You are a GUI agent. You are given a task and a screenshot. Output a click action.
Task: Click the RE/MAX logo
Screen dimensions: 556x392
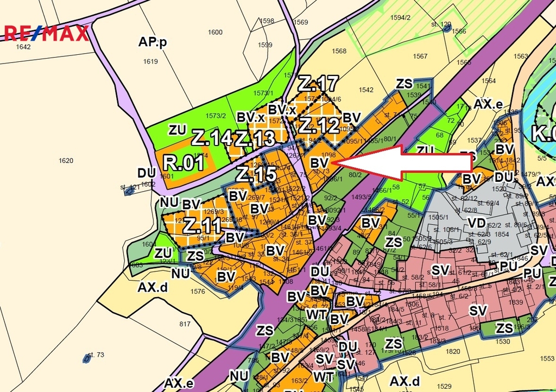[46, 33]
